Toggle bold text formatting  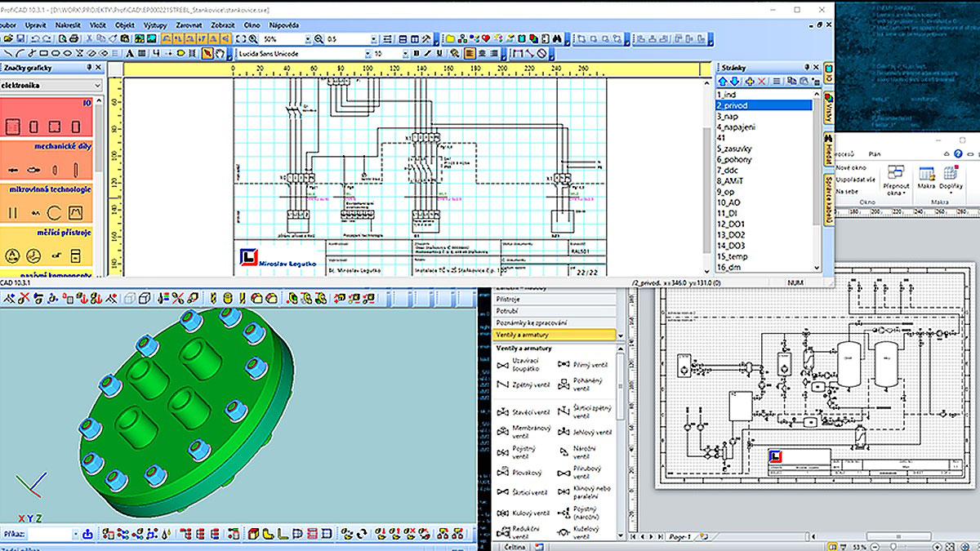(x=416, y=54)
